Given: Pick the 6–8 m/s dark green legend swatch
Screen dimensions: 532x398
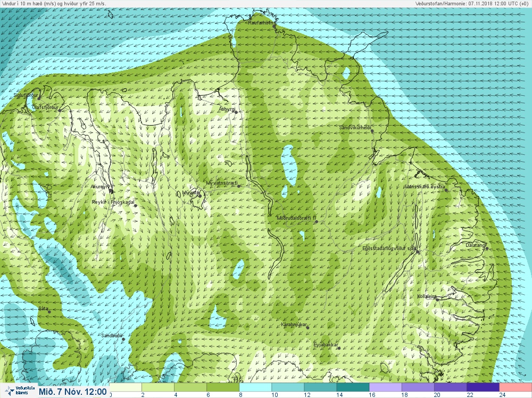Looking at the screenshot, I should [x=223, y=387].
